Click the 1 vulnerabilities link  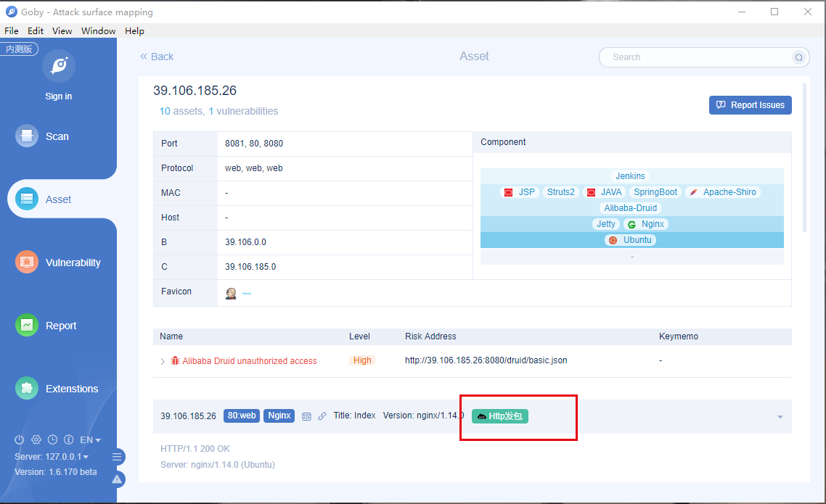pos(243,111)
